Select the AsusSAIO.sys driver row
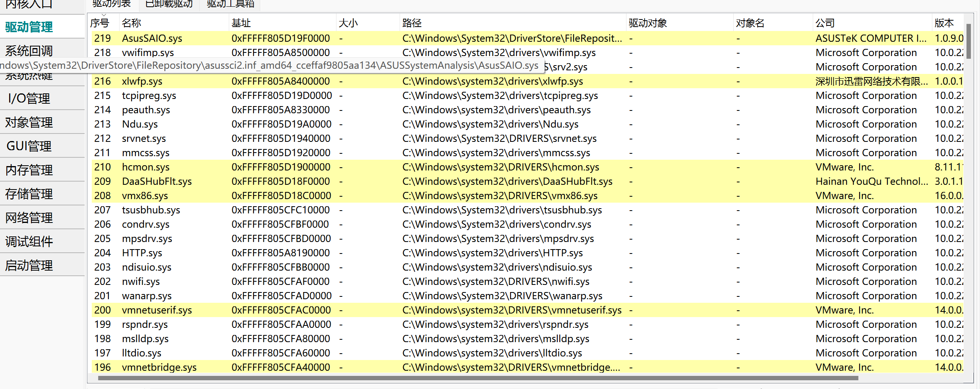The height and width of the screenshot is (389, 980). tap(528, 38)
